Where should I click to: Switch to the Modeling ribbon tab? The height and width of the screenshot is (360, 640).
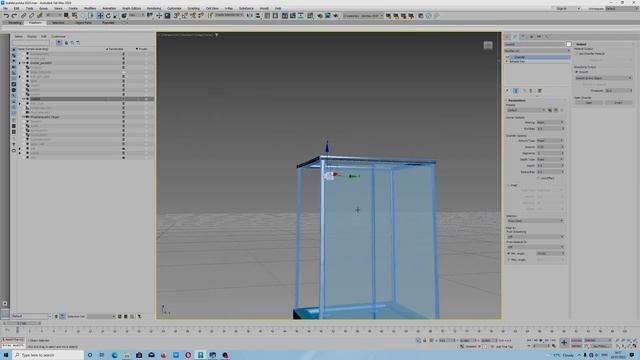(x=15, y=23)
